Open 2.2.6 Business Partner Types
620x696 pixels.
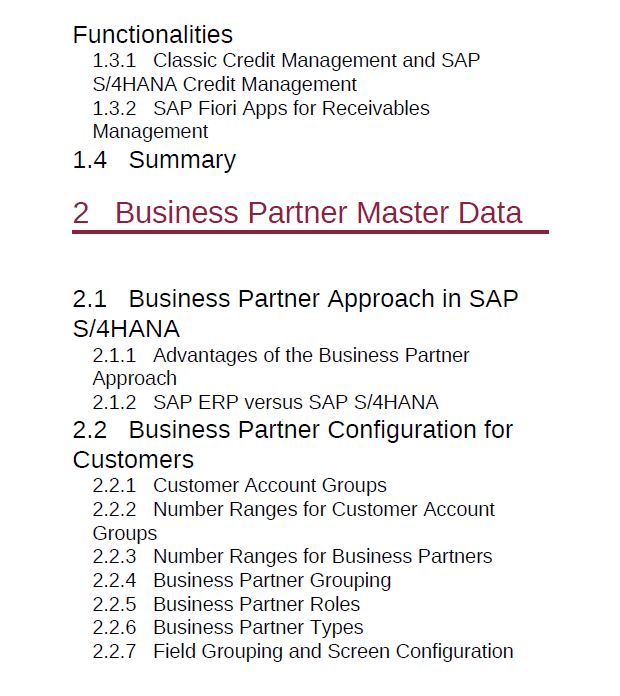pyautogui.click(x=228, y=628)
